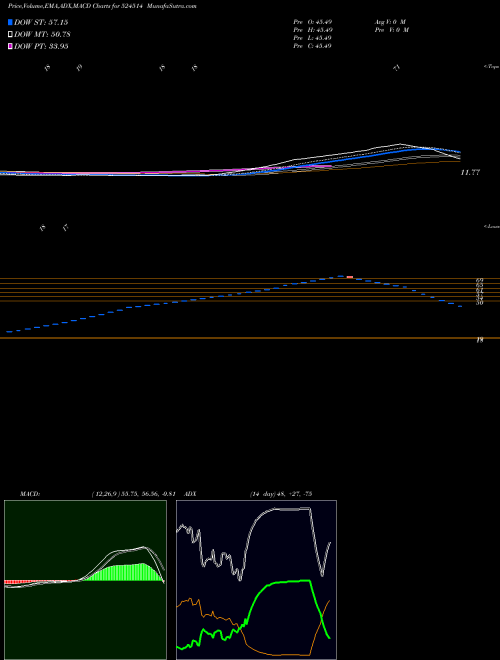Open the MACD histogram chart panel

coord(85,580)
